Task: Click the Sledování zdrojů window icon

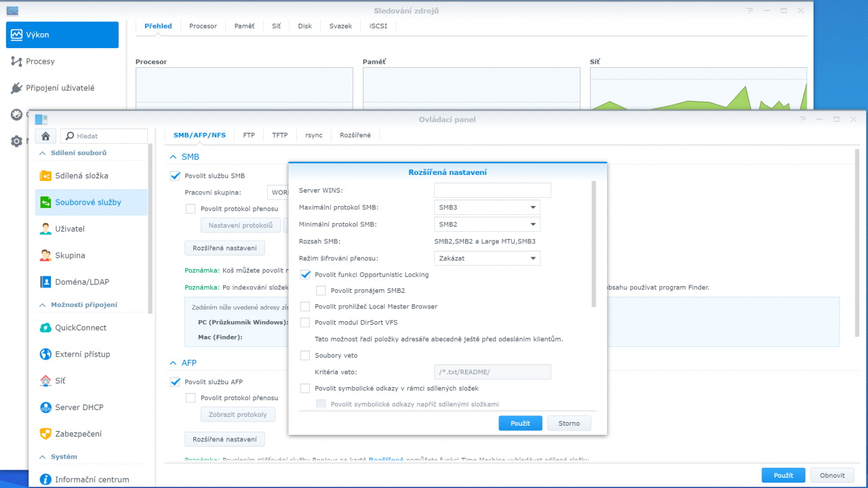Action: click(12, 10)
